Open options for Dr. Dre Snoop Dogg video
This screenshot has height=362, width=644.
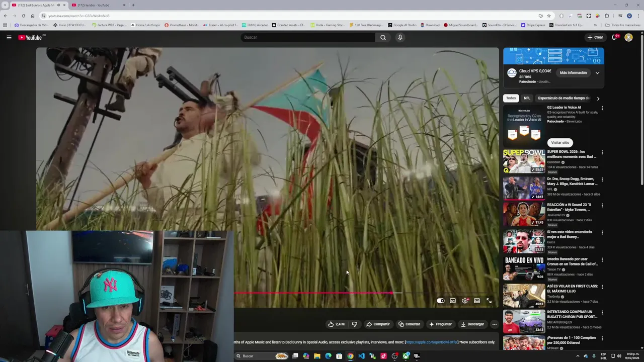[602, 179]
